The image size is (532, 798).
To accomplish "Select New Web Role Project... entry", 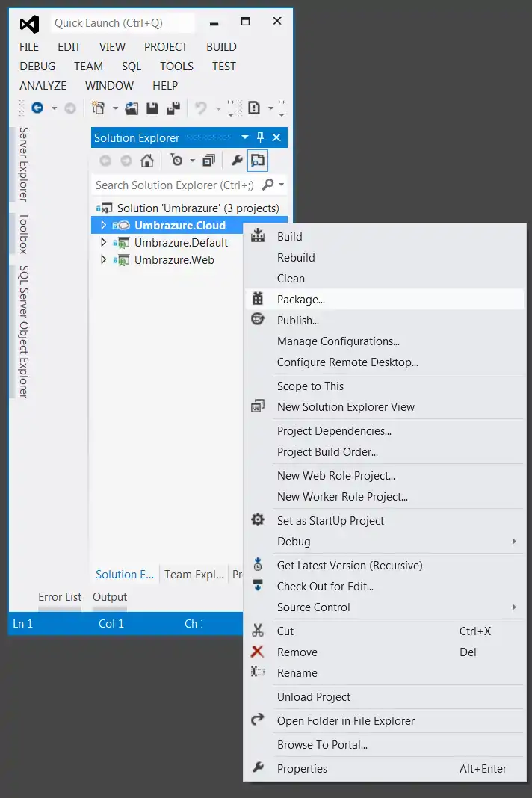I will tap(384, 475).
